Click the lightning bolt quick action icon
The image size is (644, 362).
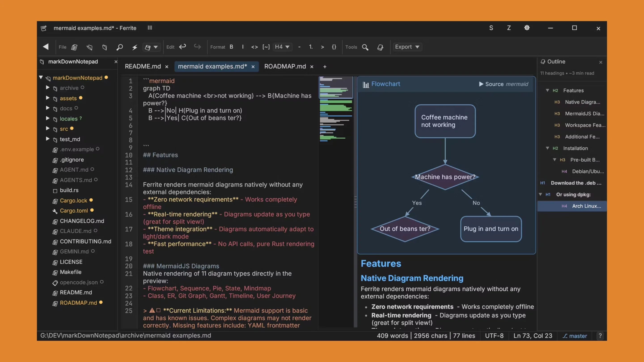[x=135, y=47]
